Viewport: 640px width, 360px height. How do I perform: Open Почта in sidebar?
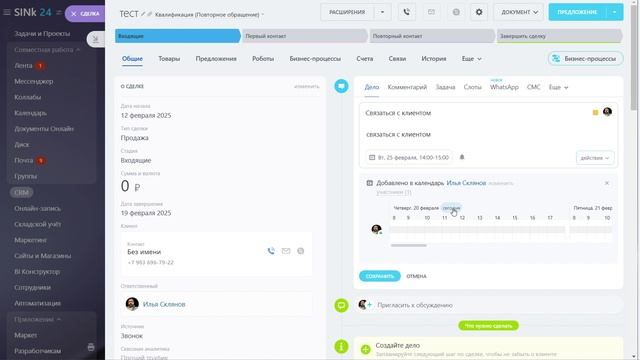coord(24,160)
